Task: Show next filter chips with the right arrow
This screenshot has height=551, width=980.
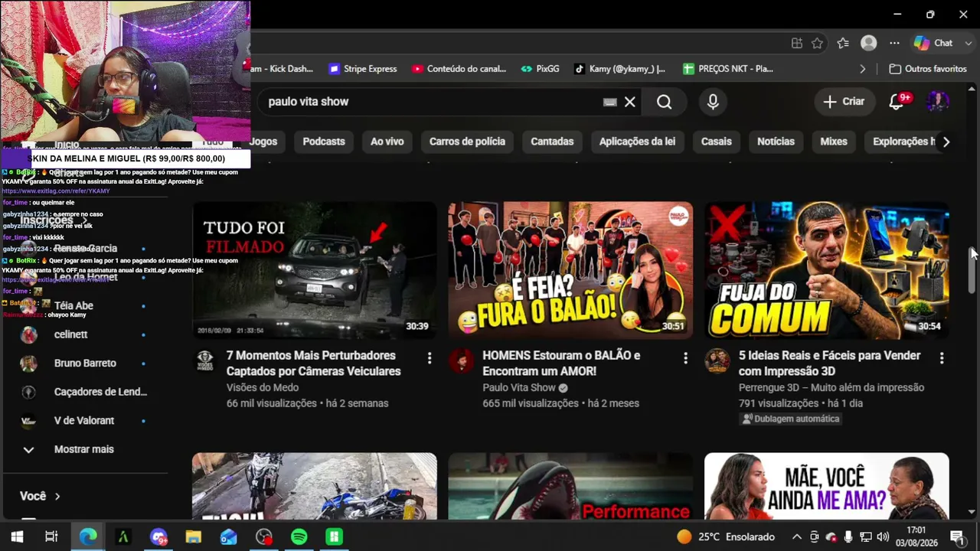Action: coord(946,142)
